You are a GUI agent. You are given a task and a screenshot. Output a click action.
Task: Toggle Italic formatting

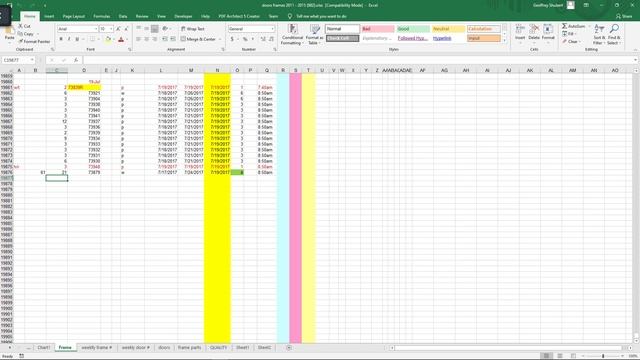click(x=69, y=39)
